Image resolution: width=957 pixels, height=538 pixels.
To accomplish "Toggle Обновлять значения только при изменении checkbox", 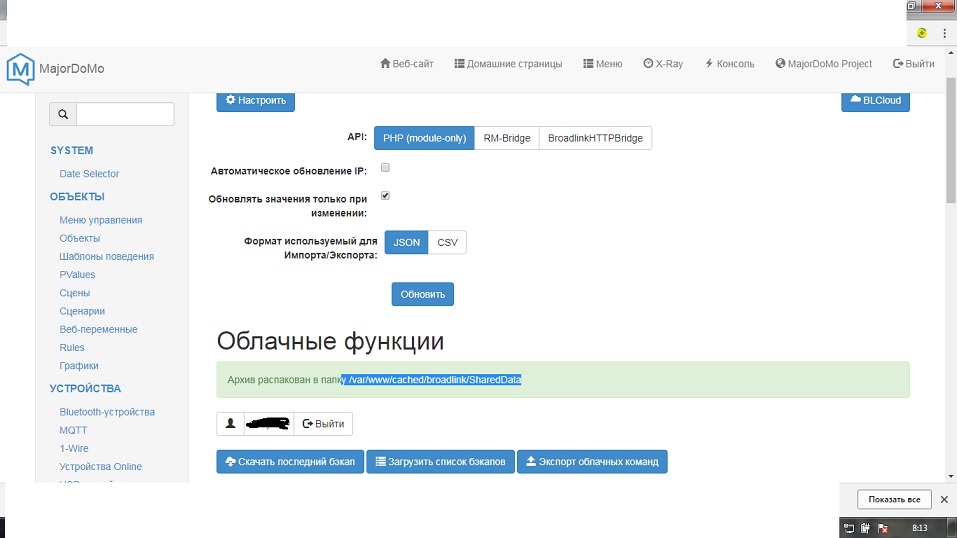I will click(x=385, y=196).
